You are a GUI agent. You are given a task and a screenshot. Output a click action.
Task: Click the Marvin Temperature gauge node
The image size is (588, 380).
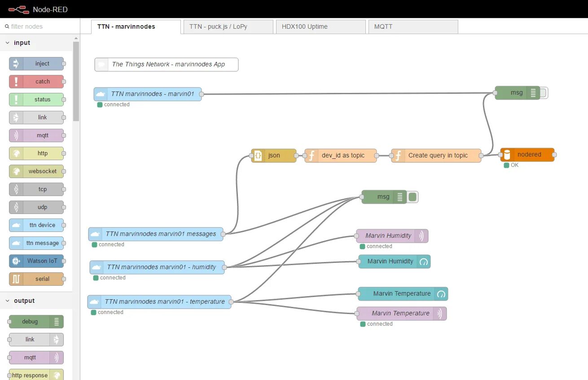click(x=403, y=294)
